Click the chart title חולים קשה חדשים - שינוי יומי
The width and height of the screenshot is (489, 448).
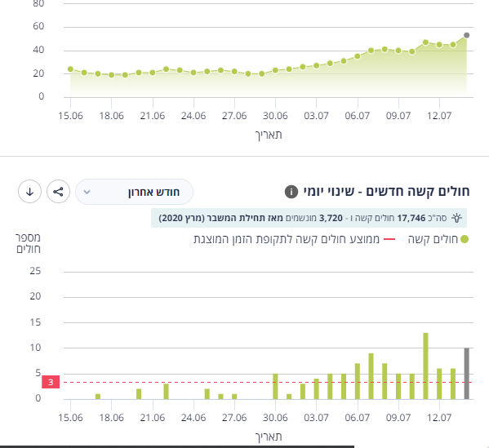[387, 191]
